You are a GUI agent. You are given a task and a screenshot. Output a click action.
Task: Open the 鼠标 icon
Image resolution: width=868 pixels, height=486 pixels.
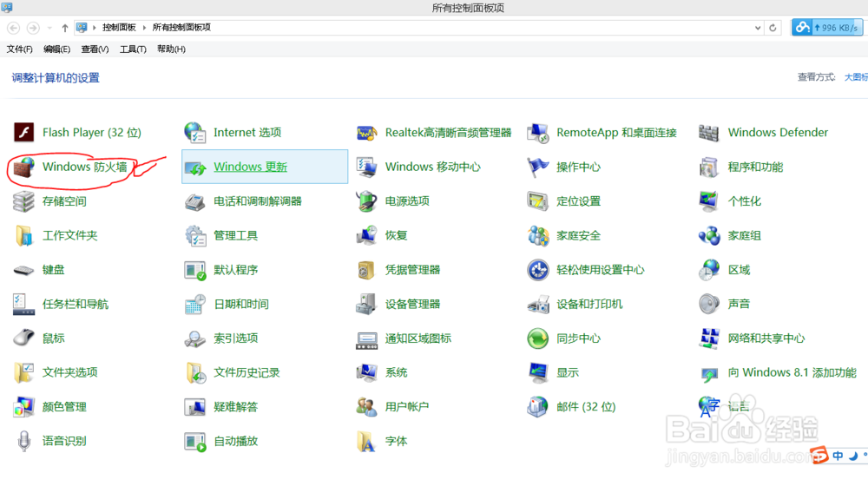click(x=23, y=338)
